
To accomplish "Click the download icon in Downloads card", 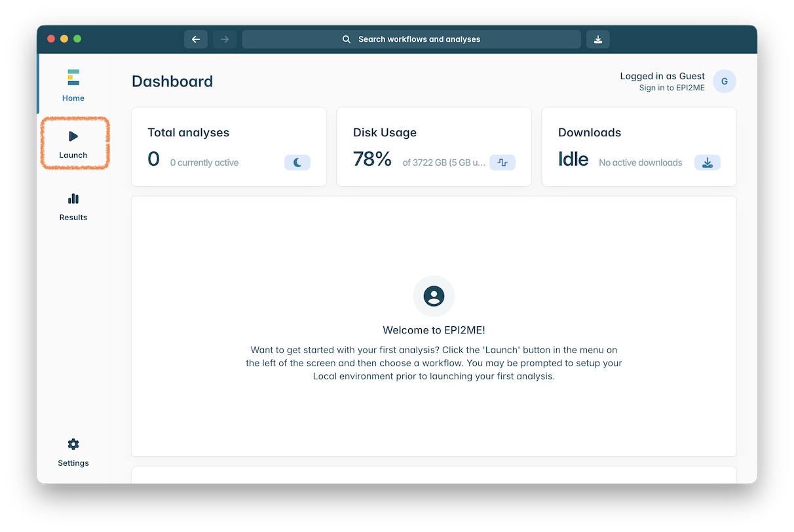I will tap(707, 162).
